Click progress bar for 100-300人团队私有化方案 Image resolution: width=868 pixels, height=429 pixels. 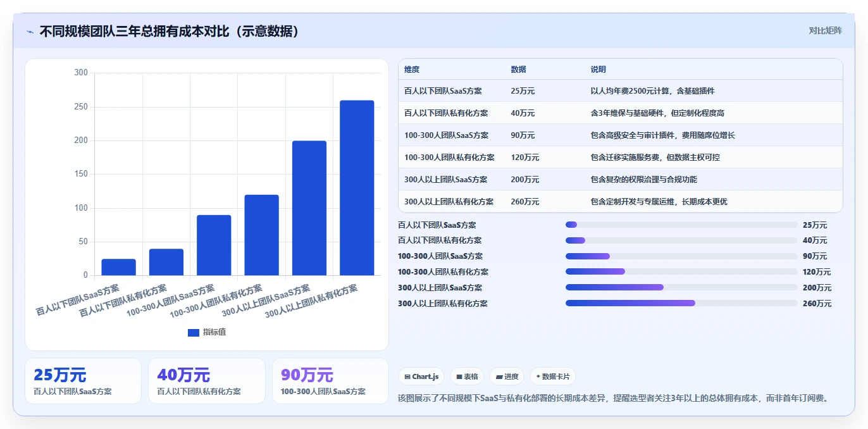click(681, 271)
